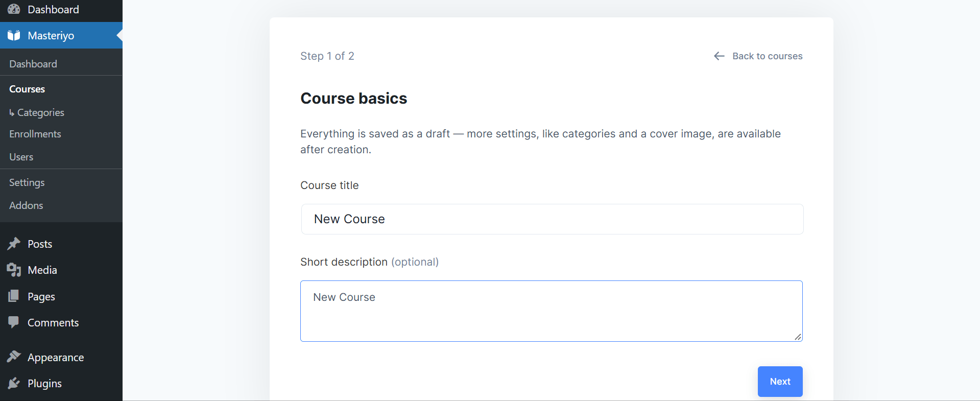Screen dimensions: 980x401
Task: Click the Pages stacked-sheets icon
Action: click(x=14, y=296)
